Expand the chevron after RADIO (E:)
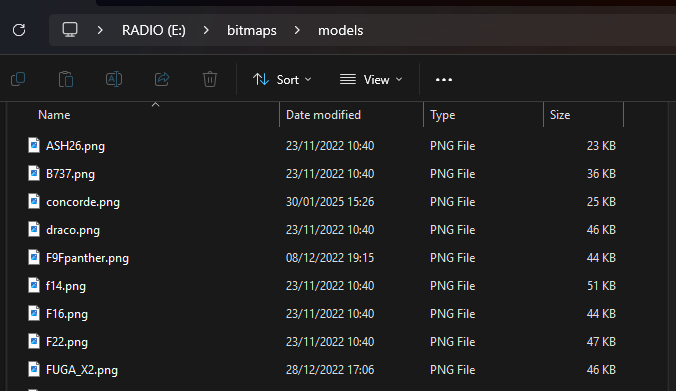 pos(206,30)
